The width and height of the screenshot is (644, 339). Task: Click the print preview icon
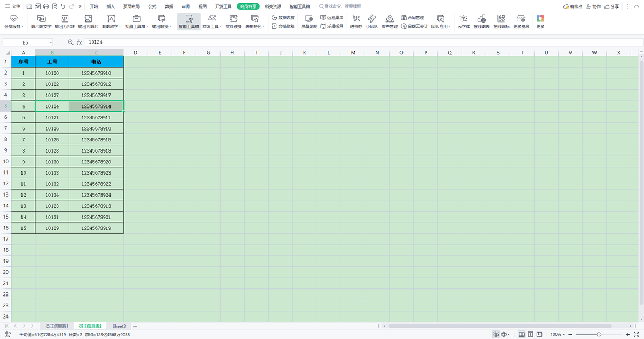(x=55, y=6)
